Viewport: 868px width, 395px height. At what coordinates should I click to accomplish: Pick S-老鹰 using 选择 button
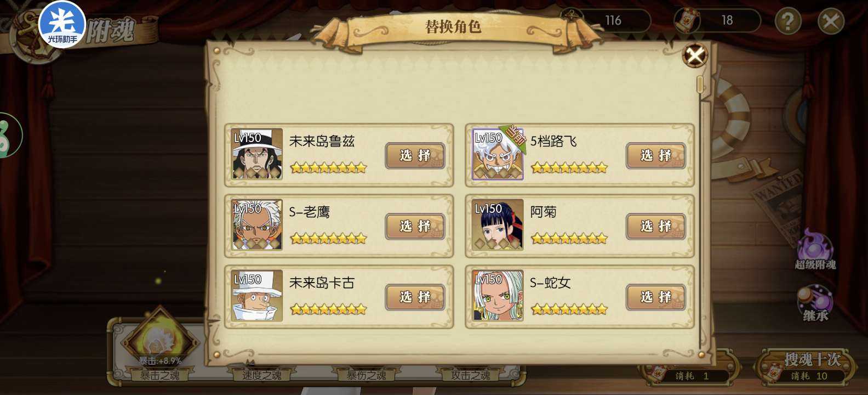(x=415, y=226)
